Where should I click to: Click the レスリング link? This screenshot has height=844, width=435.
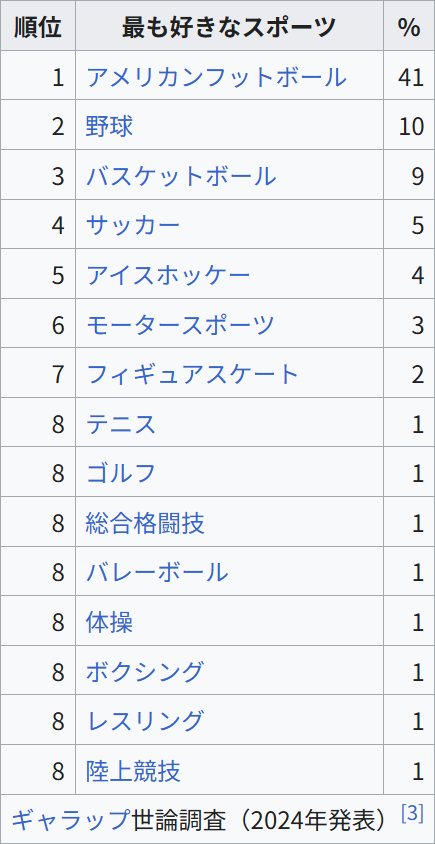click(145, 721)
